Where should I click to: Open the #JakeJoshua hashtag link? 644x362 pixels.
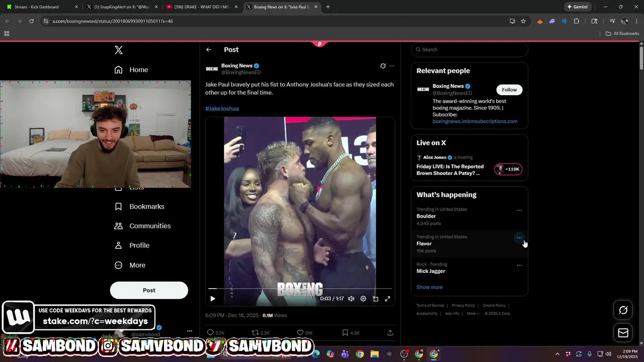[x=222, y=109]
